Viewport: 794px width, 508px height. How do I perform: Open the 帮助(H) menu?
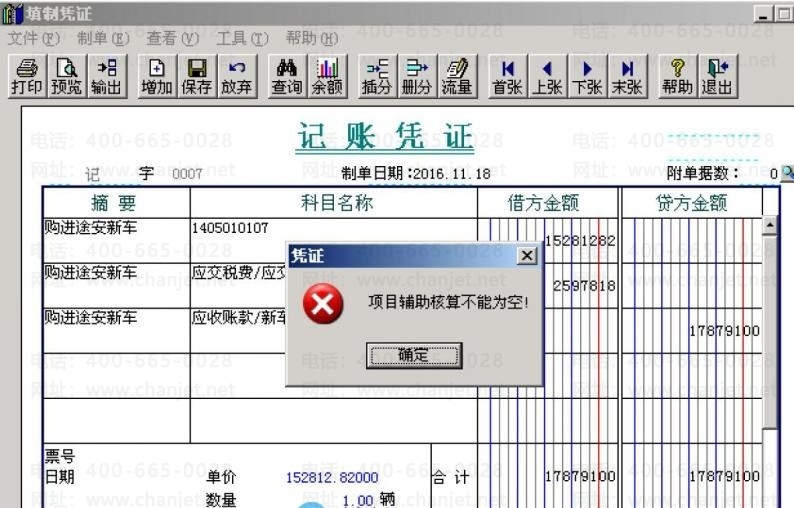312,38
